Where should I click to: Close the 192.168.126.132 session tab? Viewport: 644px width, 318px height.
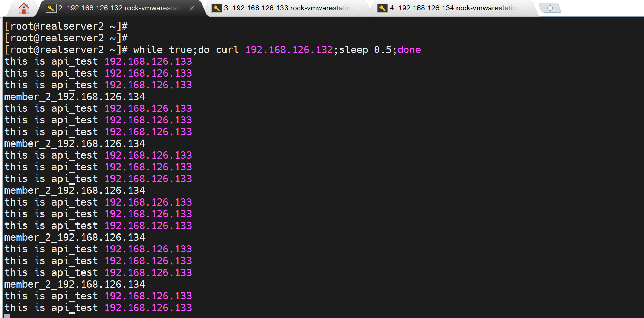[192, 8]
